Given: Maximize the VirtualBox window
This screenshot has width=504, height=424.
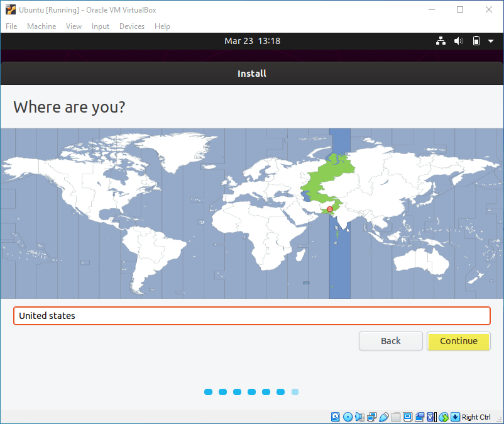Looking at the screenshot, I should pyautogui.click(x=460, y=9).
